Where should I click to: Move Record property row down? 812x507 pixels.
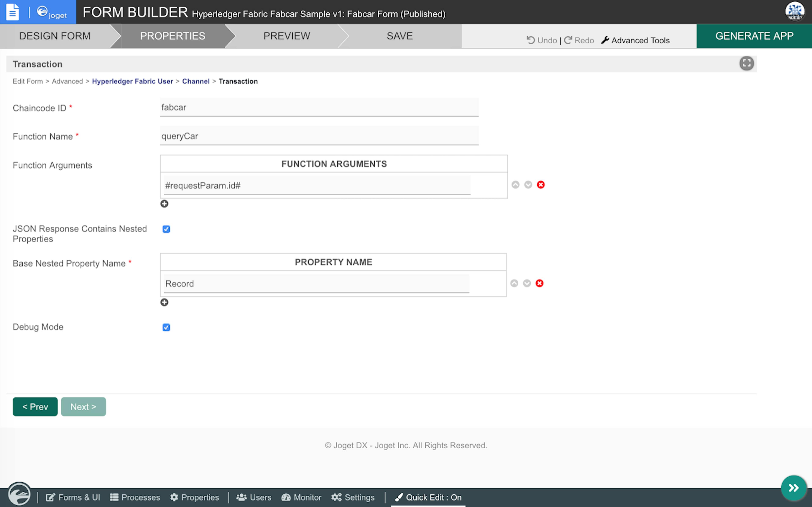527,283
